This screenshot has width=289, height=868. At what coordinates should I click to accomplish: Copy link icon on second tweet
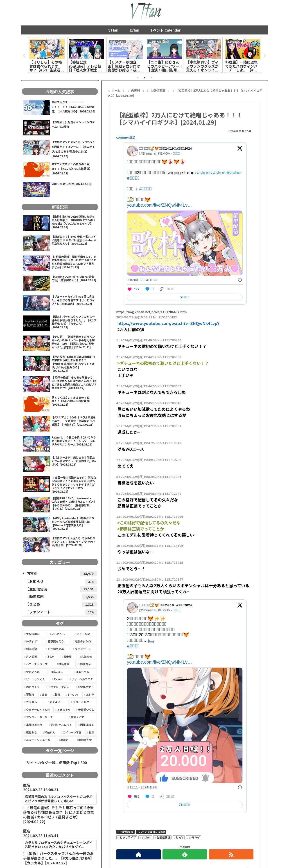[x=161, y=796]
